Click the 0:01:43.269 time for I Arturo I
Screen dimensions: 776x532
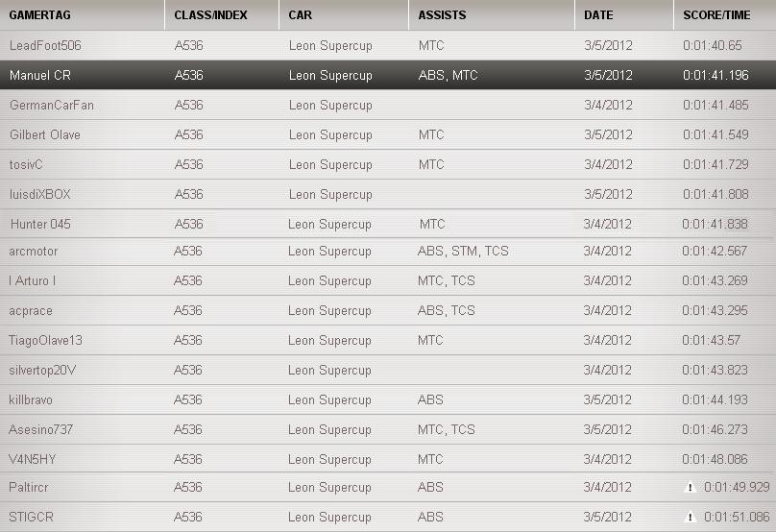tap(715, 280)
